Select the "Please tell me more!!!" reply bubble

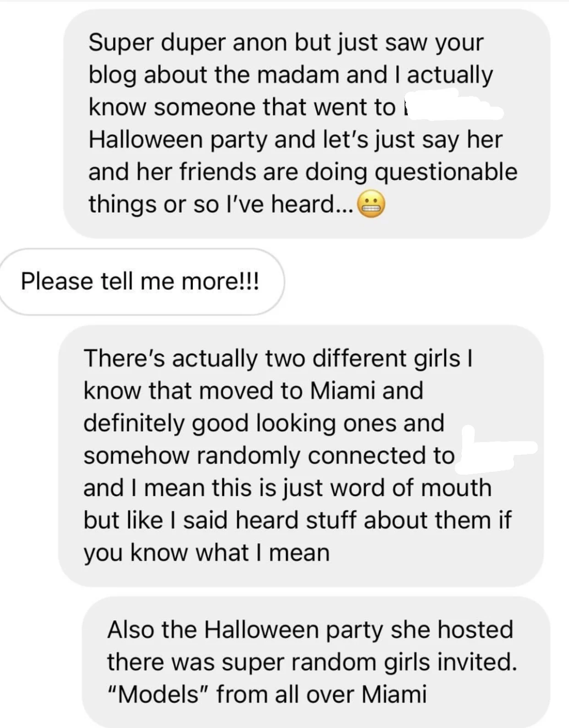(141, 281)
